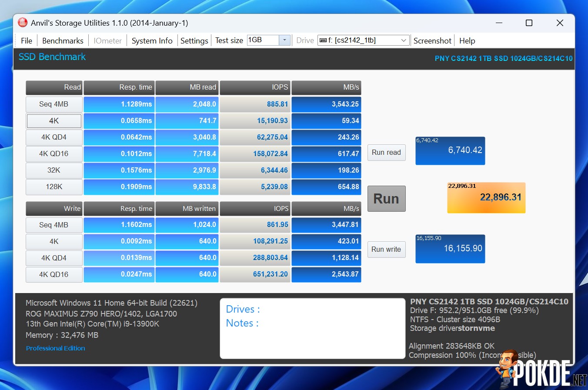Screen dimensions: 588x390
Task: Click the Professional Edition link
Action: (x=55, y=348)
